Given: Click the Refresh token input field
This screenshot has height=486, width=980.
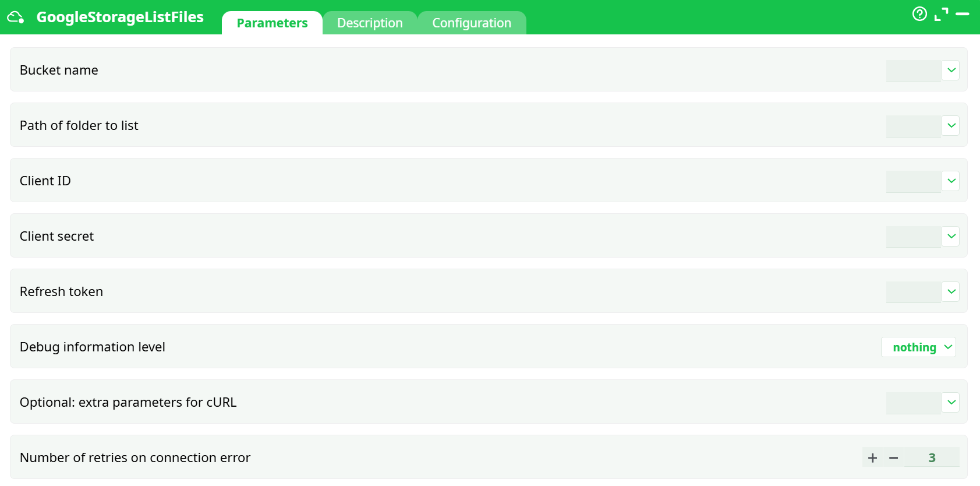Looking at the screenshot, I should click(913, 292).
